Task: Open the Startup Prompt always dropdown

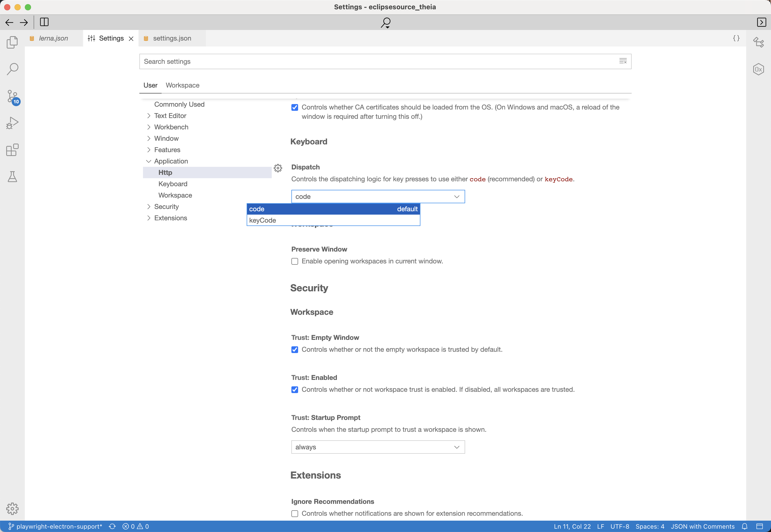Action: tap(378, 447)
